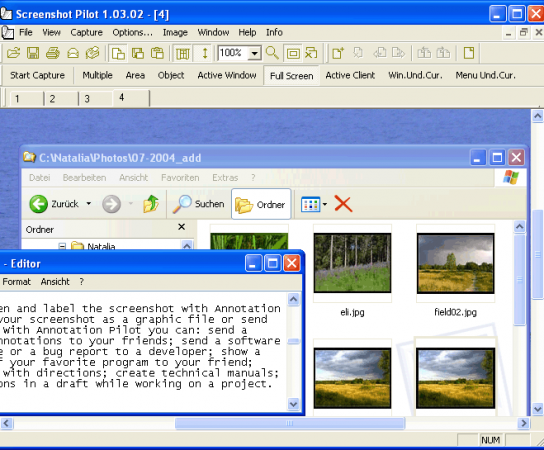Image resolution: width=544 pixels, height=450 pixels.
Task: Click the main vertical scrollbar up arrow
Action: (537, 116)
